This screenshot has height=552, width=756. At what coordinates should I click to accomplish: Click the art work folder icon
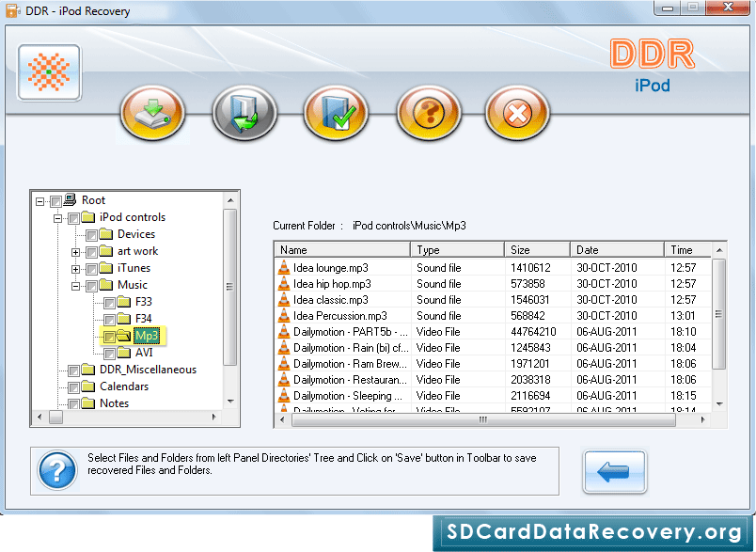(105, 251)
